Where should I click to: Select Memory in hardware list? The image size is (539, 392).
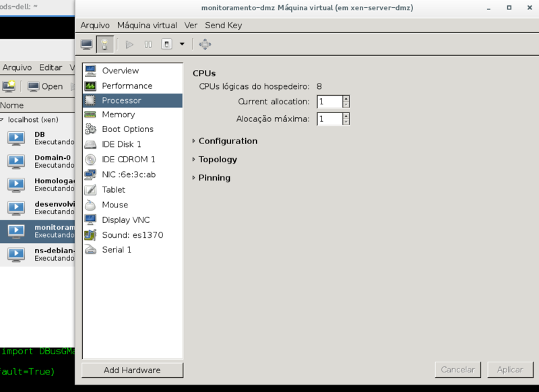pyautogui.click(x=133, y=115)
